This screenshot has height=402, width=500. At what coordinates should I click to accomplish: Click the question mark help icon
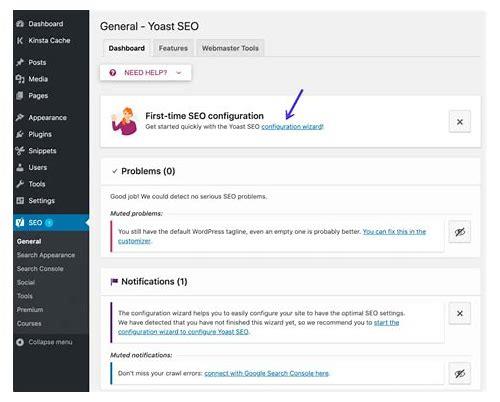point(113,73)
